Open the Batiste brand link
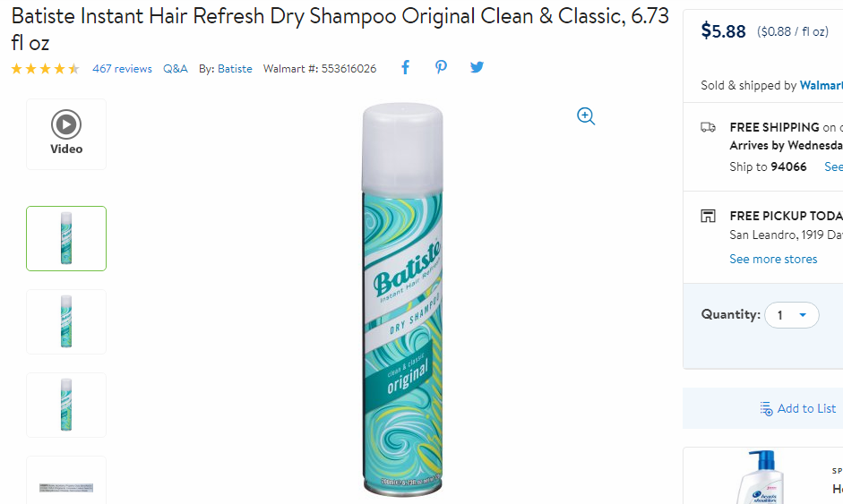 coord(235,69)
